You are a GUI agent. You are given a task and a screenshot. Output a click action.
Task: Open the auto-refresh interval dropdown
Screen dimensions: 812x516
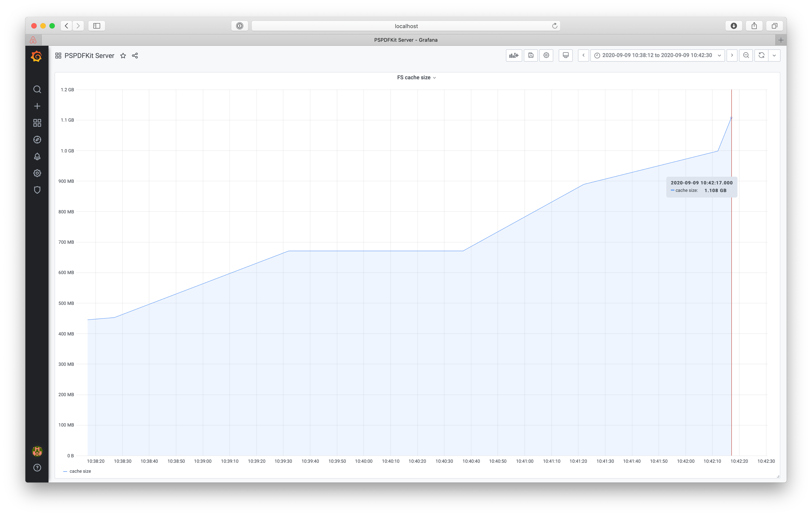(774, 55)
